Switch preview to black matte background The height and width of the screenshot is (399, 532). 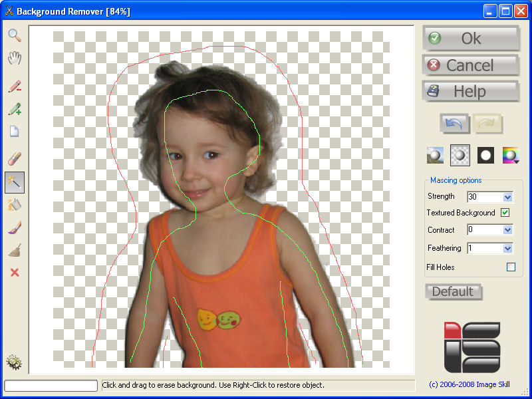pyautogui.click(x=485, y=155)
